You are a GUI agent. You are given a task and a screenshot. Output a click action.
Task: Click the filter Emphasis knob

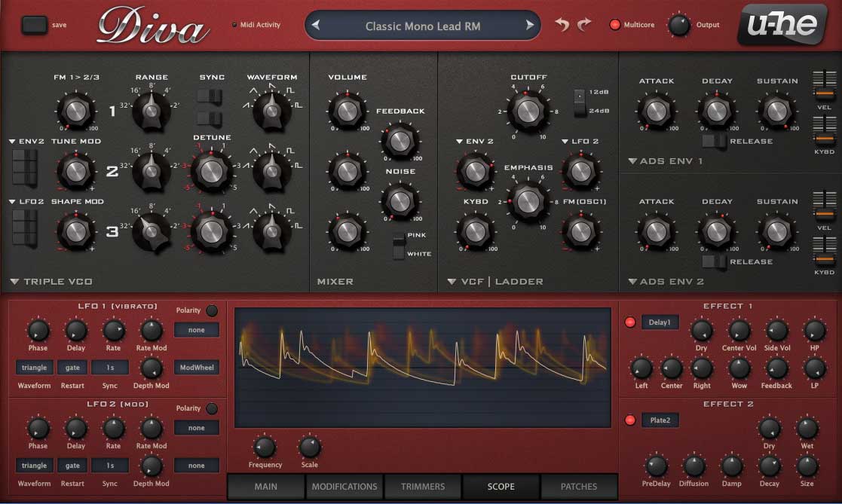[528, 202]
